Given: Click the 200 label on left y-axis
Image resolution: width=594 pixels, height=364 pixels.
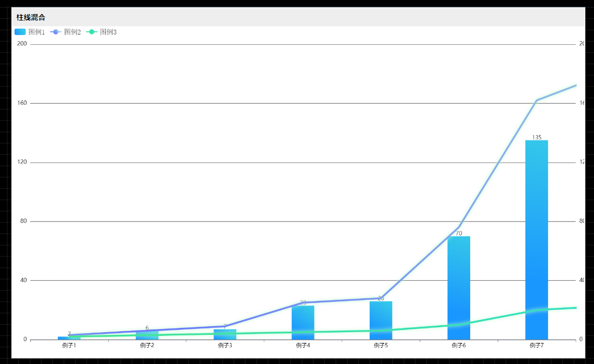Looking at the screenshot, I should 22,44.
